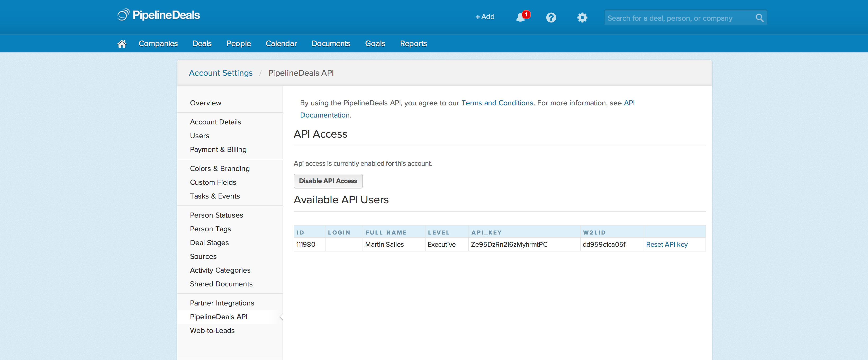The height and width of the screenshot is (360, 868).
Task: Open the Documents tab
Action: (331, 43)
